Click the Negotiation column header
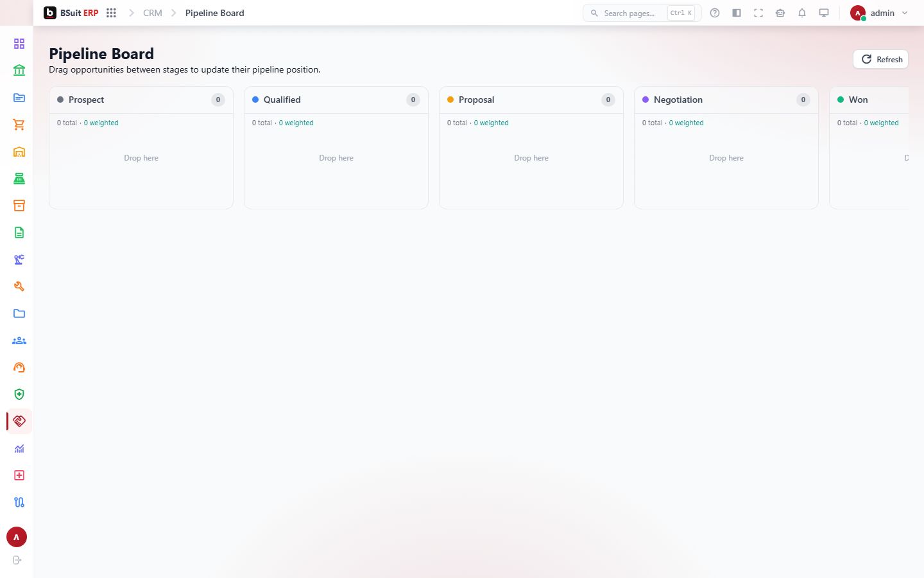Screen dimensions: 924x578 (x=726, y=100)
